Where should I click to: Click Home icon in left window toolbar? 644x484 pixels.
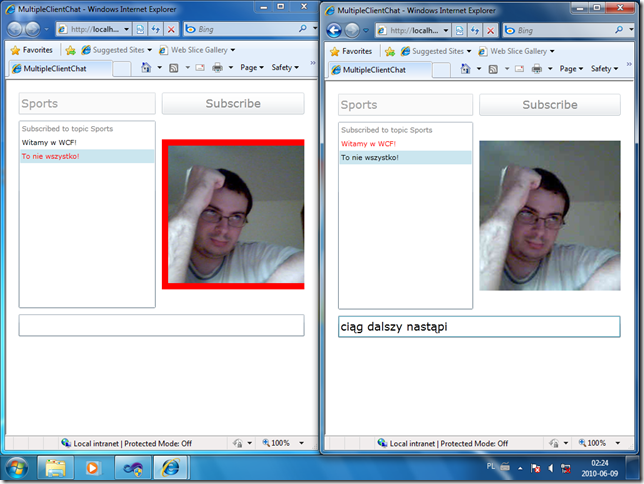pos(146,67)
